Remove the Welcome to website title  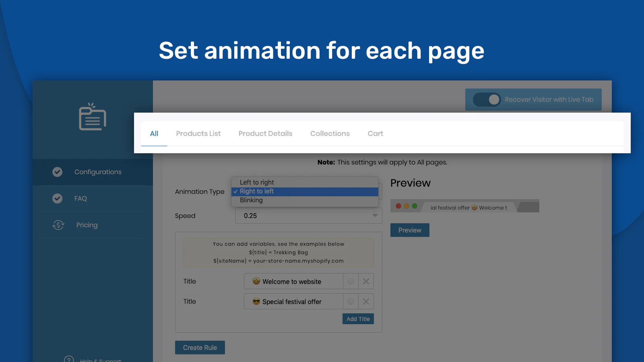coord(366,282)
